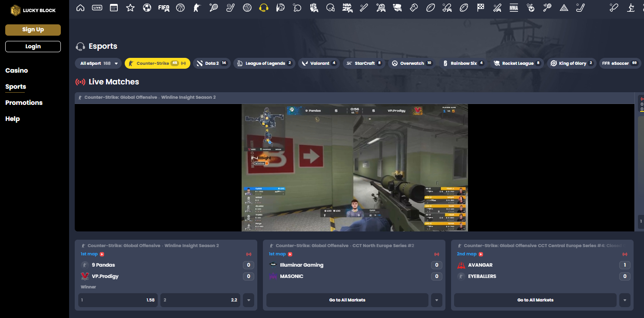The image size is (644, 318).
Task: Select the badminton racket icon
Action: (x=548, y=7)
